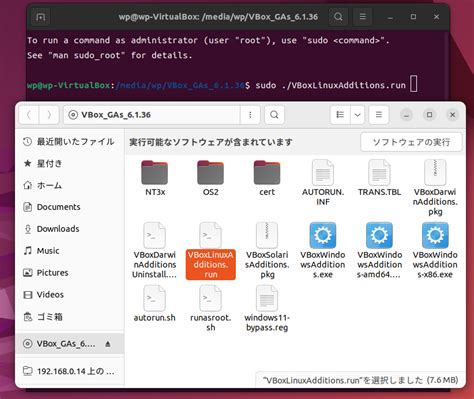Open Downloads in sidebar
This screenshot has width=474, height=399.
69,229
